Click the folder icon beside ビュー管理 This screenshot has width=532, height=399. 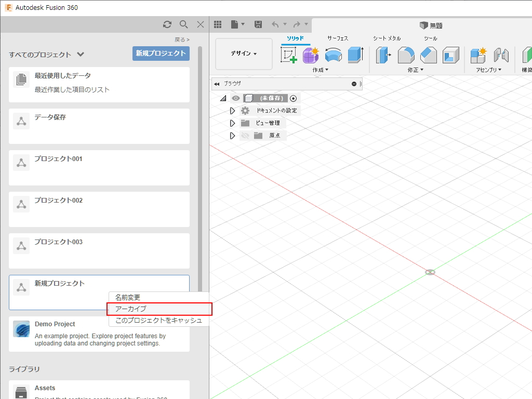(245, 123)
